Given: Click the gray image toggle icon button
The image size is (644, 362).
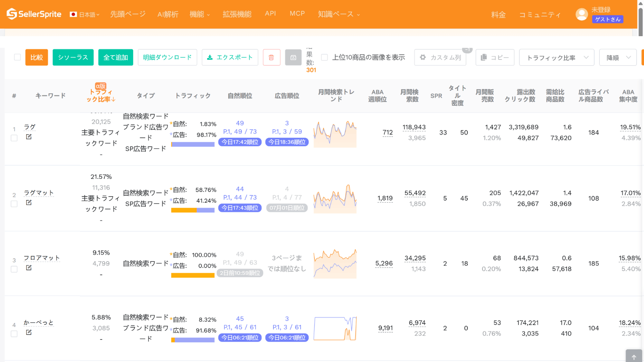Looking at the screenshot, I should [293, 57].
